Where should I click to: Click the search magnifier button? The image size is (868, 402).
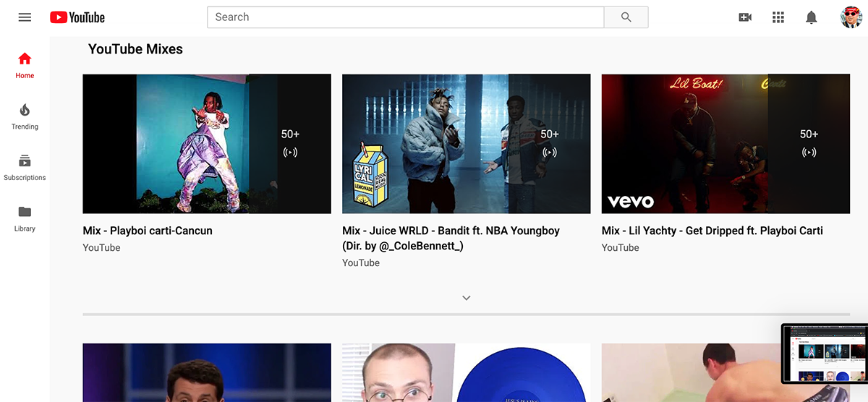[x=626, y=17]
